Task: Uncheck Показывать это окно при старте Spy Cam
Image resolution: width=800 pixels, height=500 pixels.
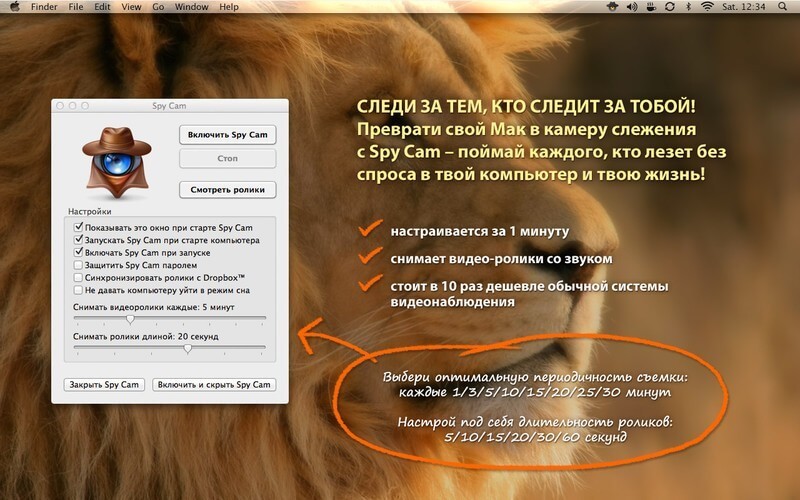Action: (x=78, y=227)
